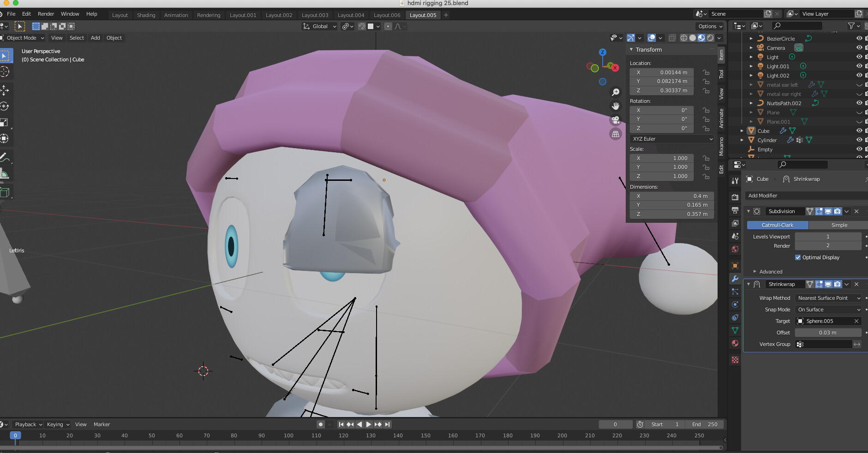868x453 pixels.
Task: Toggle X-Ray mode in viewport header
Action: pyautogui.click(x=672, y=38)
